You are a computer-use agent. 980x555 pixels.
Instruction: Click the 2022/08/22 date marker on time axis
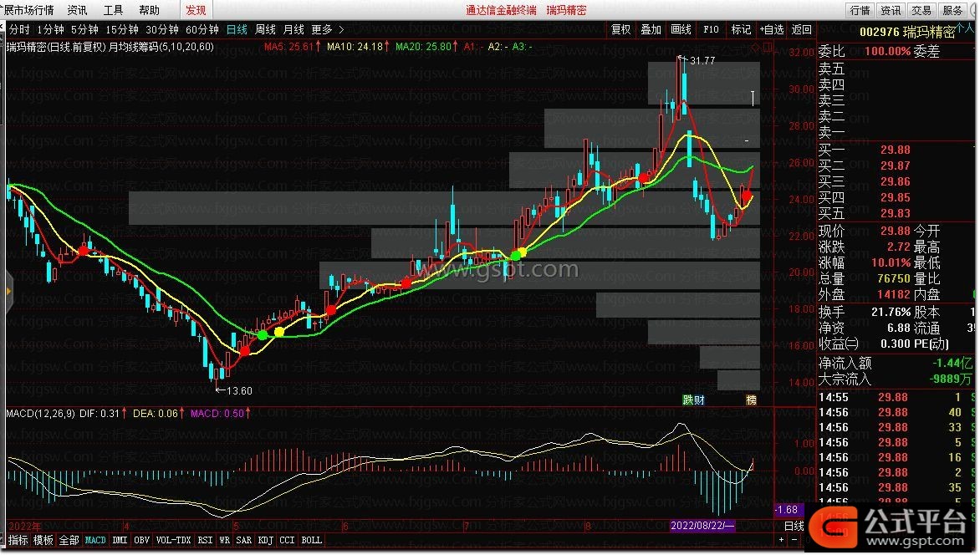click(702, 526)
